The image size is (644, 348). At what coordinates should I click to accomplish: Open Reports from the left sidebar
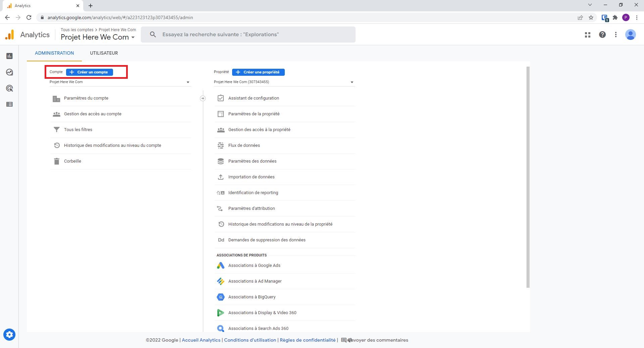coord(9,56)
